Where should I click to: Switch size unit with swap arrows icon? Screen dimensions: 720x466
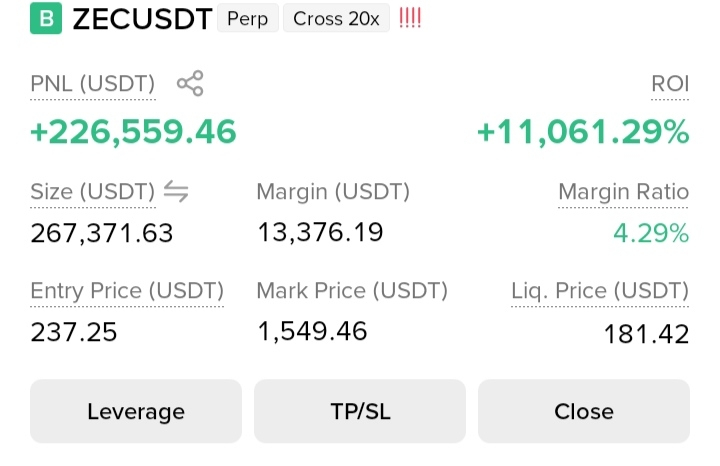(x=176, y=191)
